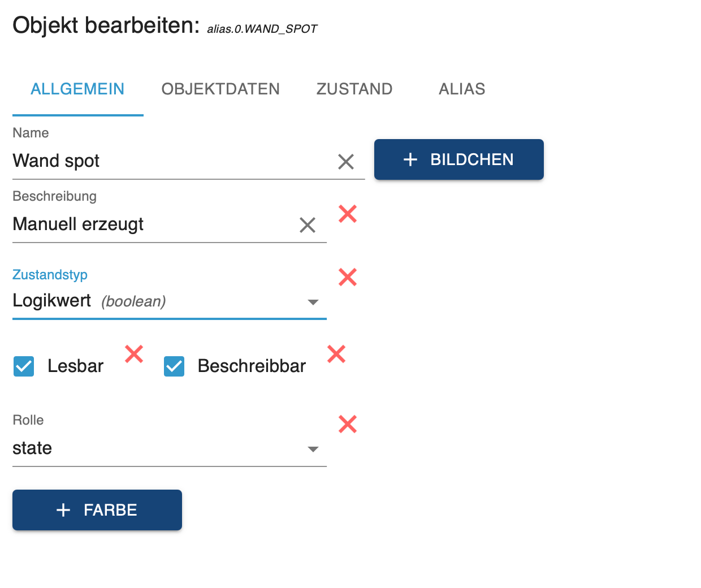
Task: Remove Beschreibung attribute with red X
Action: (x=348, y=214)
